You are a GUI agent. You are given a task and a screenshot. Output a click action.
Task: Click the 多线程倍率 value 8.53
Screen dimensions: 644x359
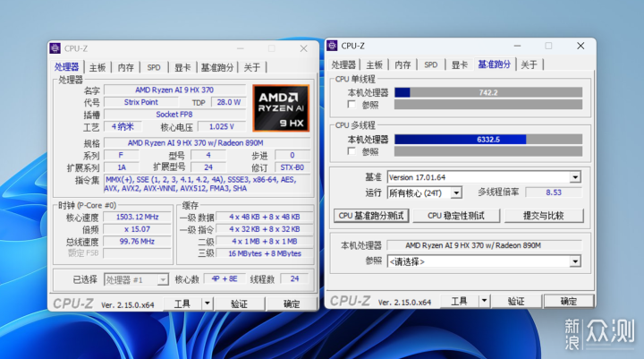point(554,192)
